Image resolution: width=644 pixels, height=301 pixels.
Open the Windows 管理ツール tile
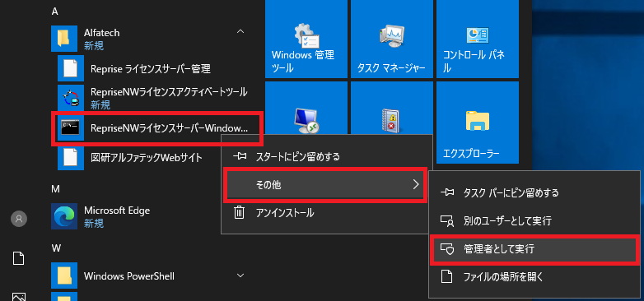(306, 39)
